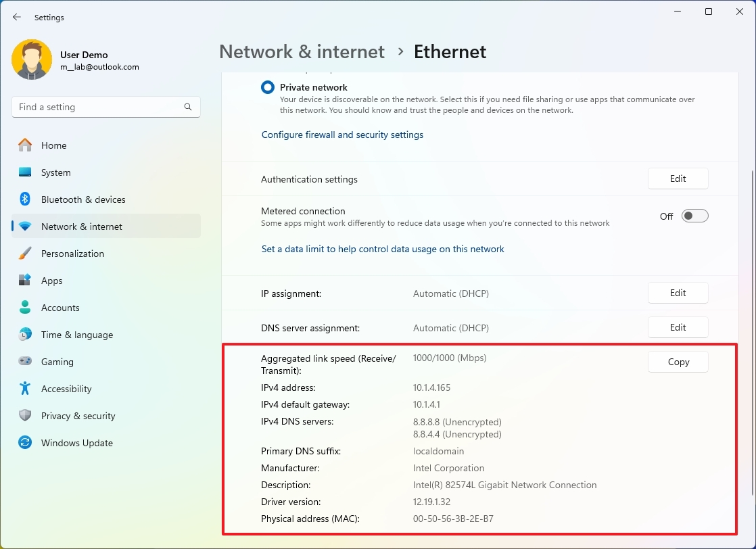Screen dimensions: 756x549
Task: Click the data limit link
Action: [383, 249]
